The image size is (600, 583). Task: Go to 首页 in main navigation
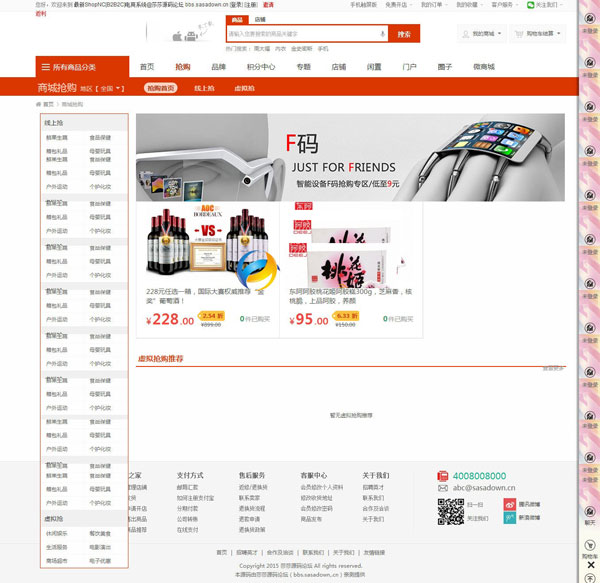tap(147, 67)
